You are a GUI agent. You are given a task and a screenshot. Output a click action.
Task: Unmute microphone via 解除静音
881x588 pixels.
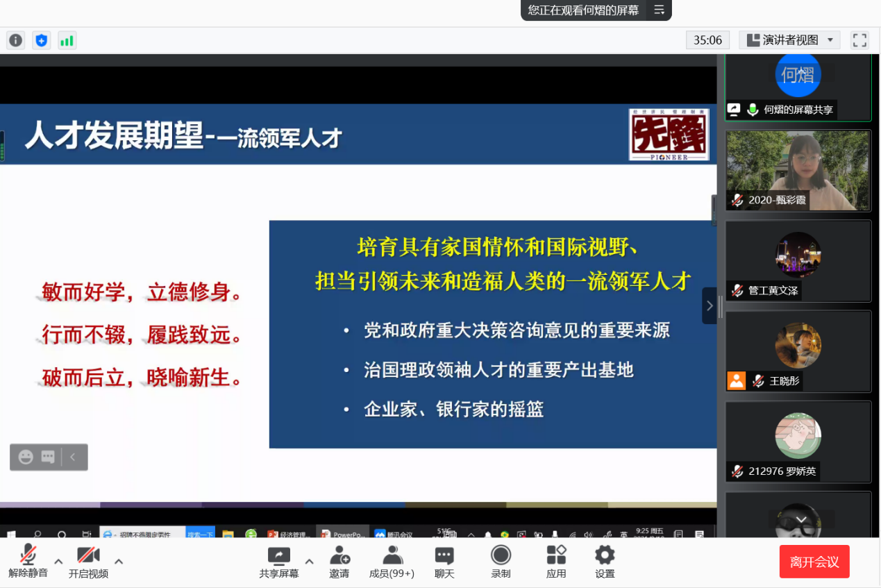pos(28,561)
